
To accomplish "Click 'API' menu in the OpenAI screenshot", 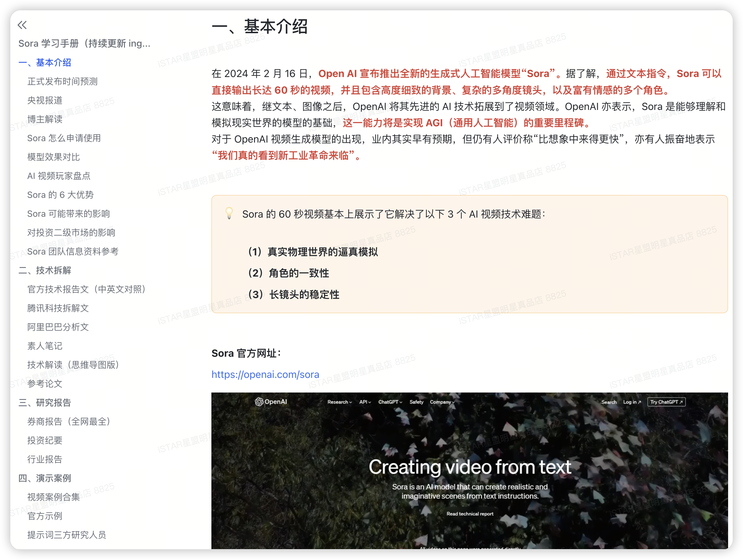I will pos(365,402).
